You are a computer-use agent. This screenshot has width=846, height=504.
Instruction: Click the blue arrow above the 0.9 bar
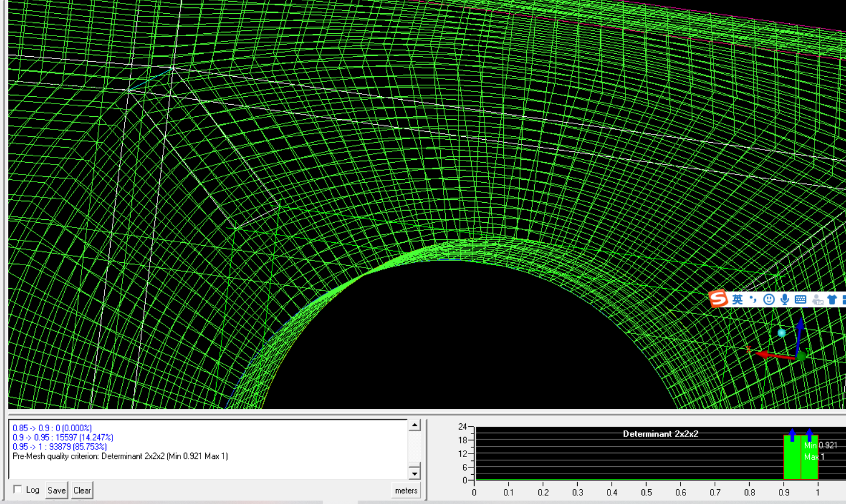792,435
